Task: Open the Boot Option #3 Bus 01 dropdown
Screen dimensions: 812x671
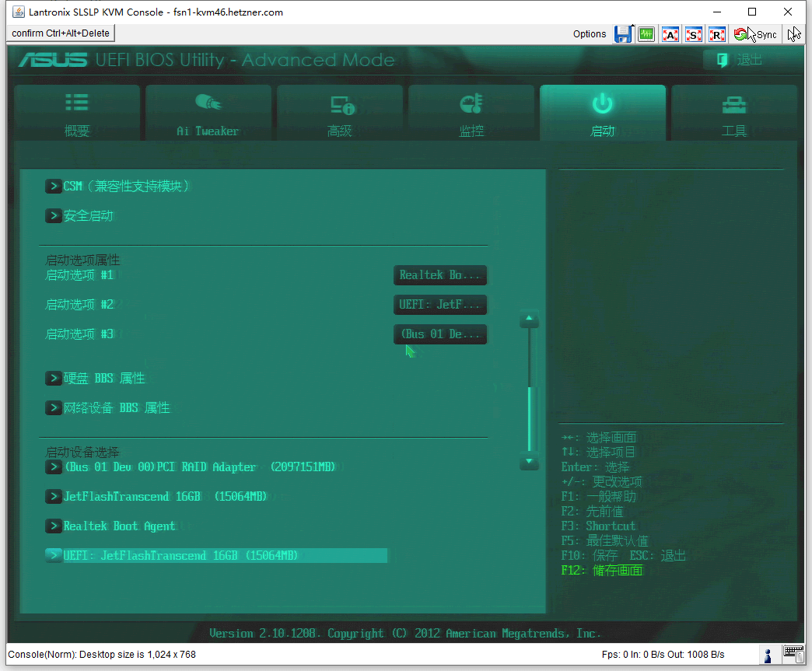Action: pos(440,334)
